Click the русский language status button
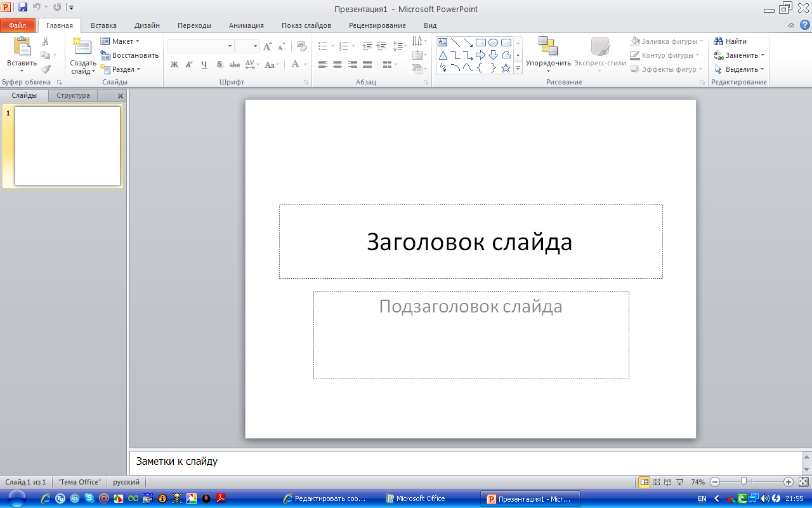Viewport: 812px width, 508px height. point(126,482)
